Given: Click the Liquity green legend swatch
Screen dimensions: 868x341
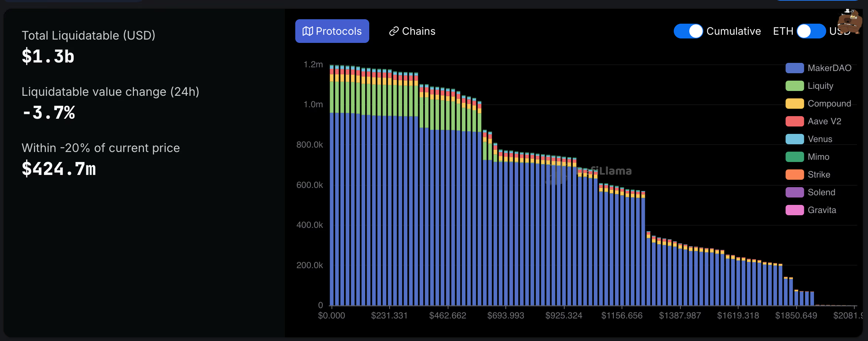Looking at the screenshot, I should (x=794, y=86).
